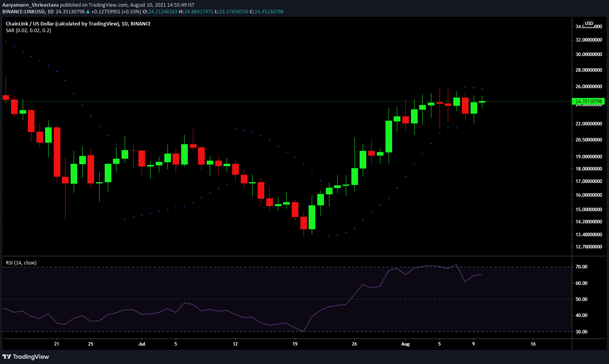The image size is (609, 364).
Task: Click the Aaryamann_Shrivastava username link
Action: pyautogui.click(x=30, y=5)
